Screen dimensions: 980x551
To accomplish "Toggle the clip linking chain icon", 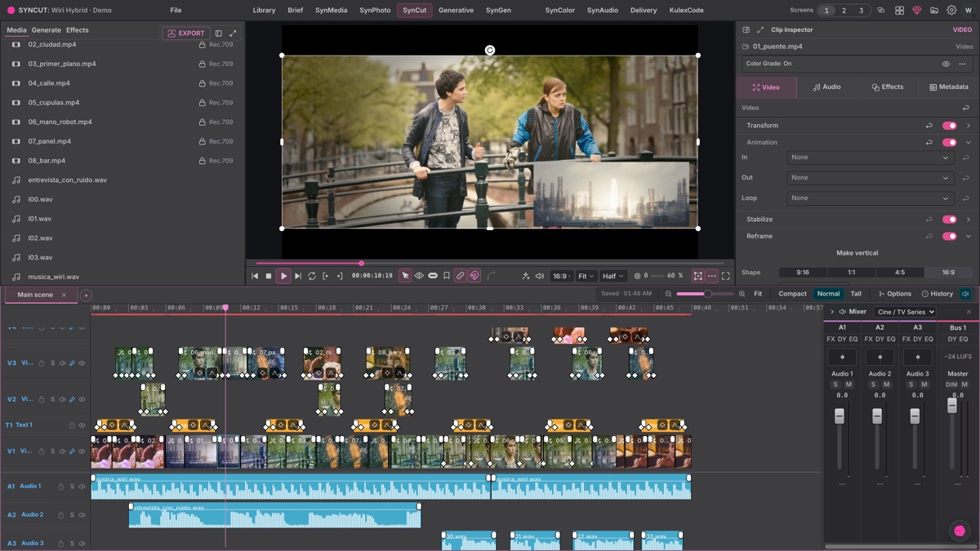I will point(461,276).
